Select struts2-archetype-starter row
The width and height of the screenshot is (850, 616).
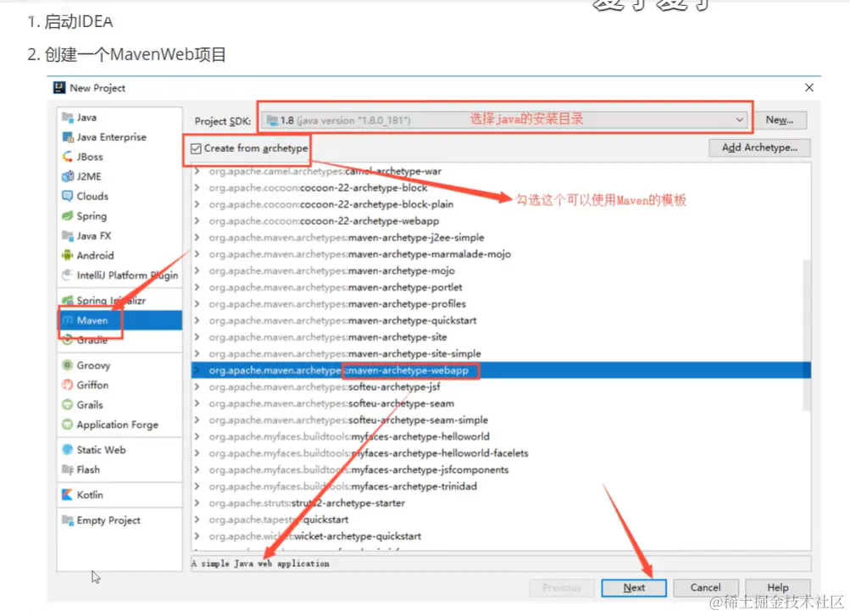pyautogui.click(x=501, y=502)
